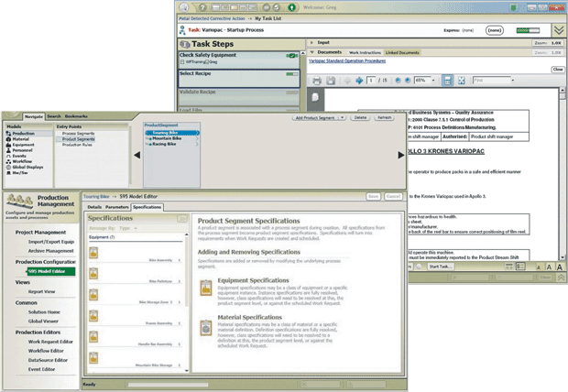The image size is (568, 392).
Task: Click the Bike Assembly equipment clipboard icon
Action: (x=93, y=253)
